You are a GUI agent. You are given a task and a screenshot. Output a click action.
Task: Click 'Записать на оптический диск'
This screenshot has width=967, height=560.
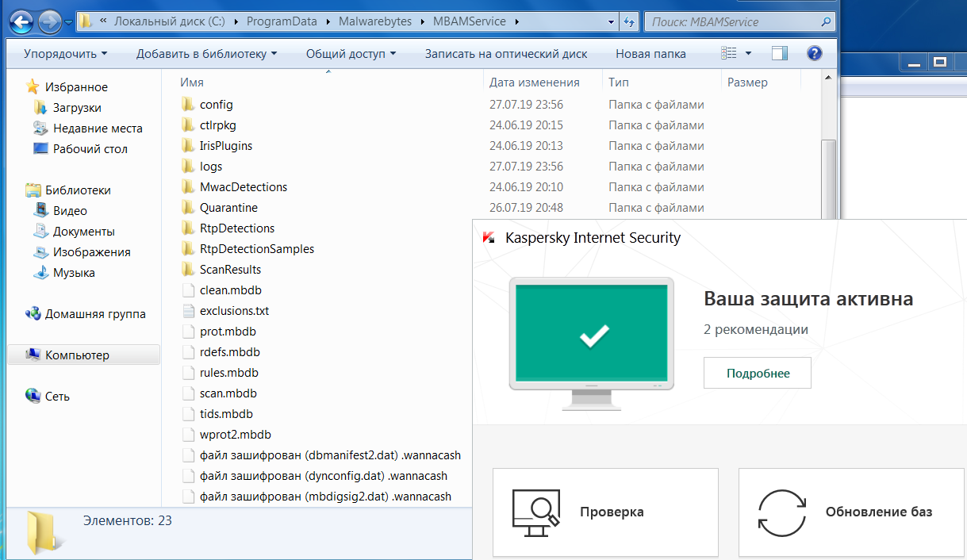pyautogui.click(x=506, y=54)
